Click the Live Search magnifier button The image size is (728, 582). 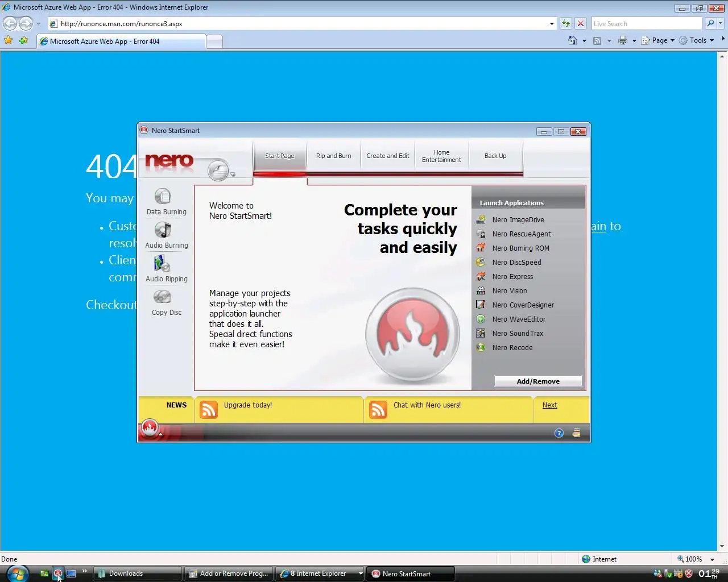pos(710,23)
